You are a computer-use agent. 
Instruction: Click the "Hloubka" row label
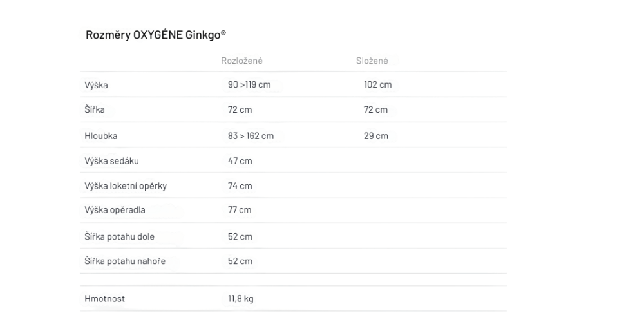tap(100, 136)
